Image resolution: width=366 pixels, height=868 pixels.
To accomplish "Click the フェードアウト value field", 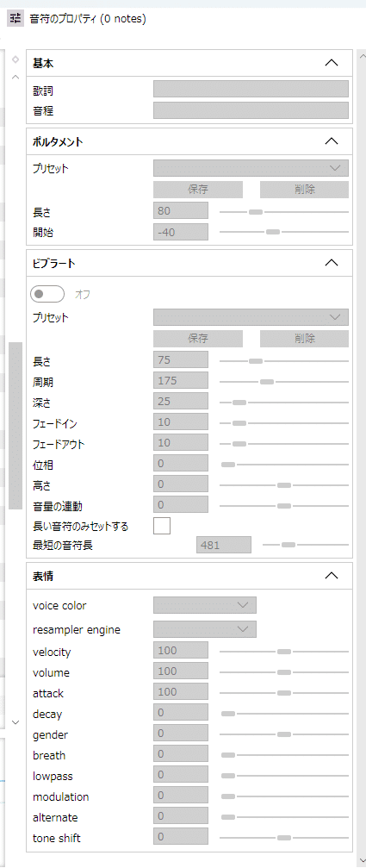I will tap(181, 442).
